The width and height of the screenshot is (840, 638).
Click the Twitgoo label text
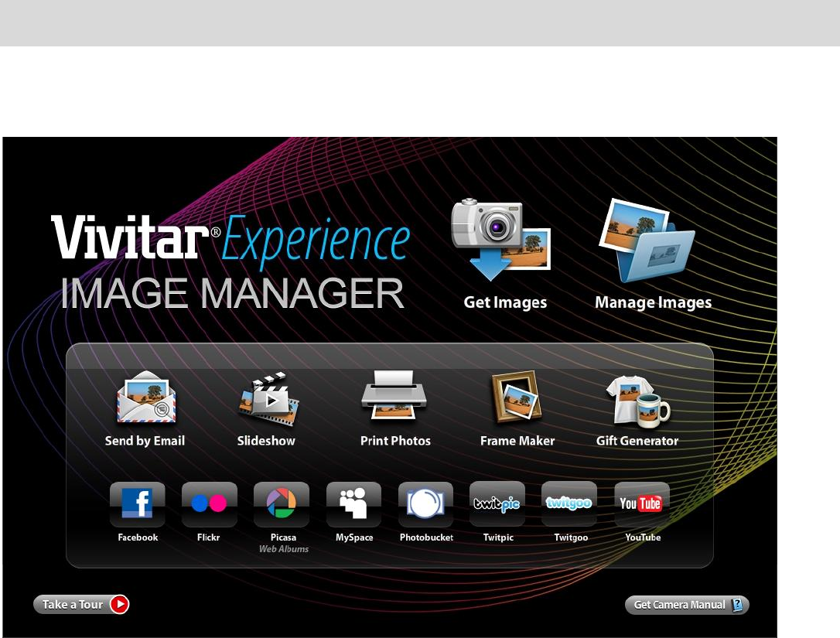click(x=571, y=537)
